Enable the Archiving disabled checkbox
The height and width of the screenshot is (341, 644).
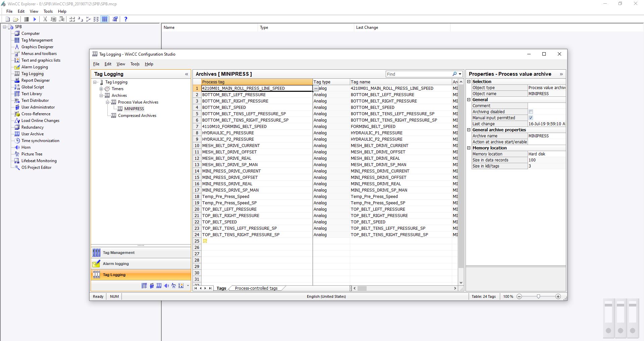click(531, 112)
